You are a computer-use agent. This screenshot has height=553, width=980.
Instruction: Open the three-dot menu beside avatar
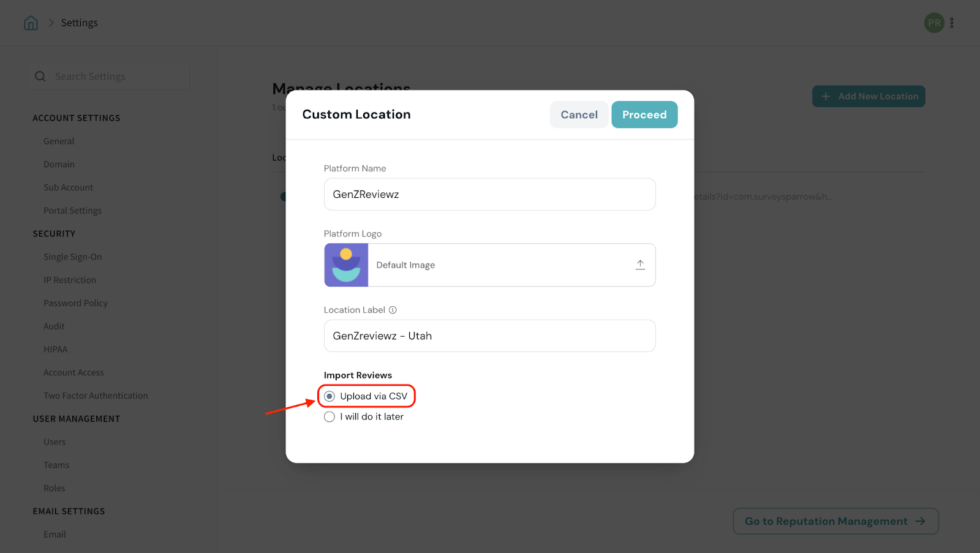[x=952, y=23]
